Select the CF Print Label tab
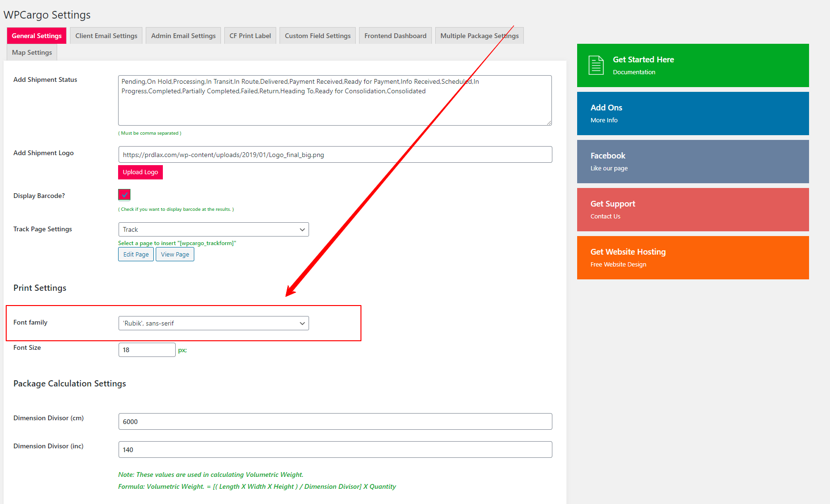 pos(250,36)
